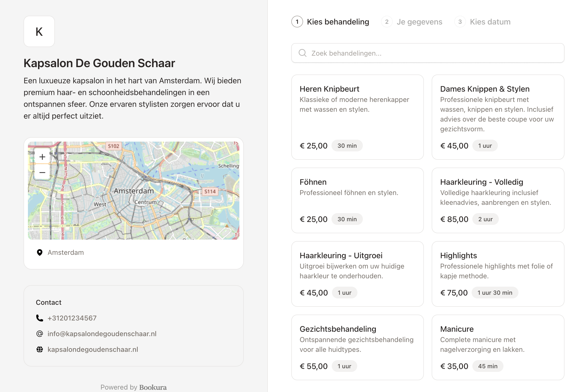Viewport: 588px width, 392px height.
Task: Open step 2 Je gegevens
Action: [x=412, y=22]
